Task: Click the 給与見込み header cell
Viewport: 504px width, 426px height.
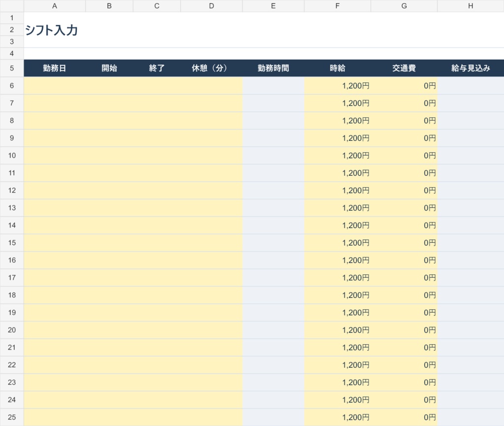Action: pyautogui.click(x=471, y=68)
